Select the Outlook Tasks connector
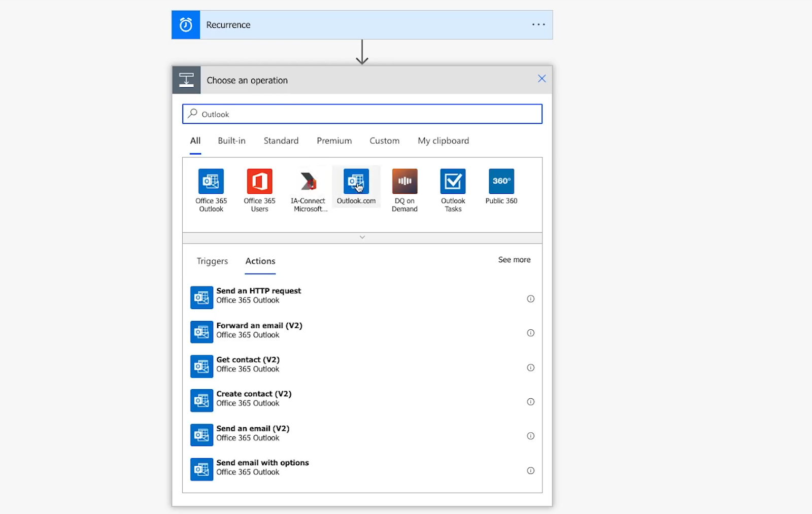812x514 pixels. click(x=453, y=190)
